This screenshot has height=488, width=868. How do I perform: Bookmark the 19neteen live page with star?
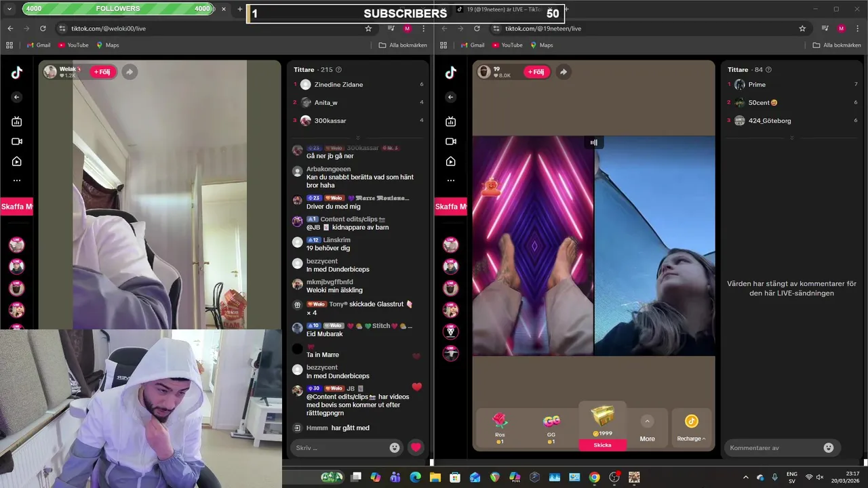coord(802,28)
